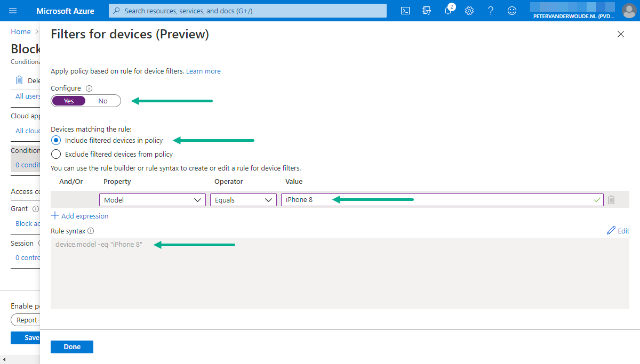Select Exclude filtered devices from policy
Viewport: 640px width, 364px height.
[56, 155]
